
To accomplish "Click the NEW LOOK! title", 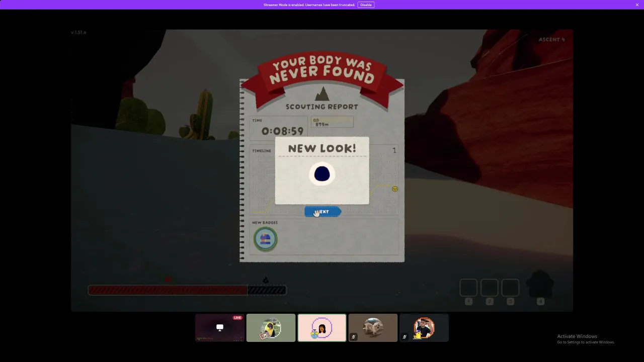I will [322, 148].
